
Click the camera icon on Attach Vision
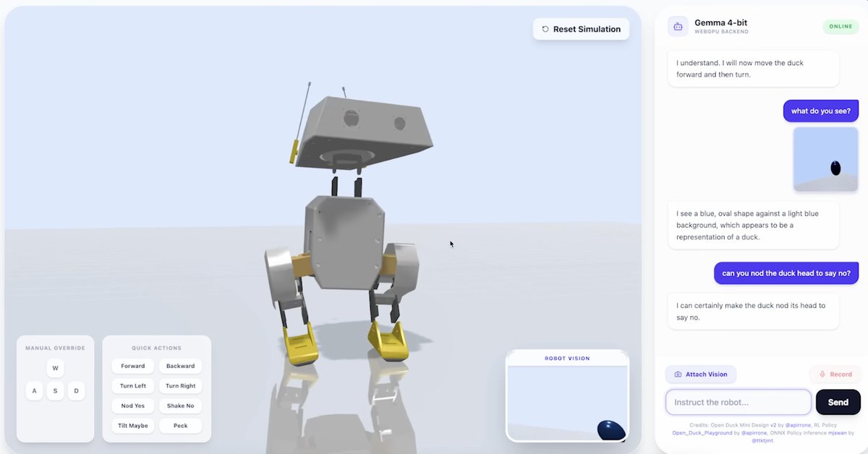(678, 374)
